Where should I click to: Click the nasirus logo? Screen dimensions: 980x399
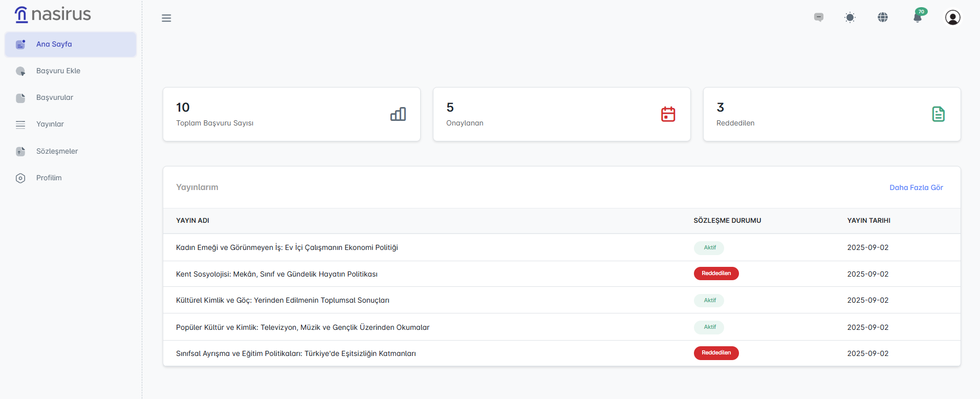(x=53, y=14)
